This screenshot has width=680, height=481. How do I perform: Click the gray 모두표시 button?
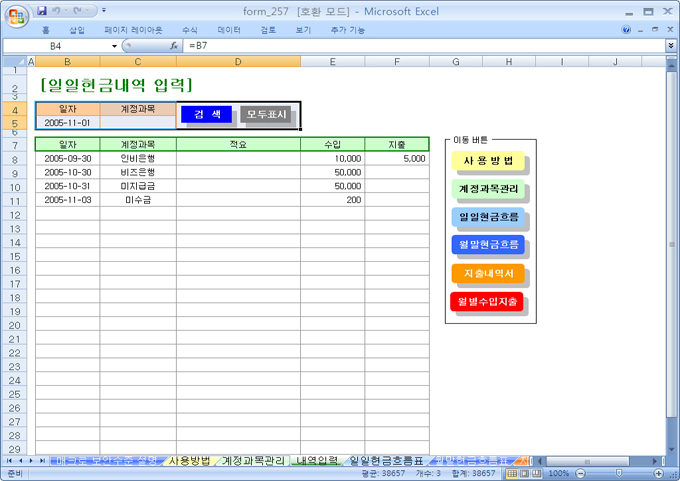pos(267,114)
